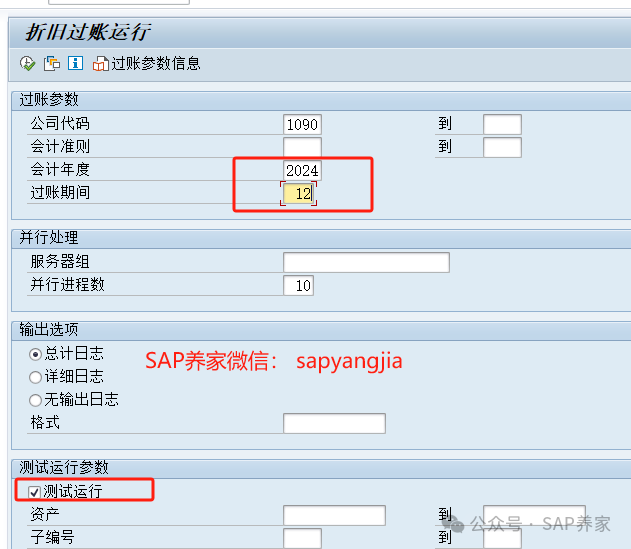Click the 输出选项 section header
631x549 pixels.
click(49, 329)
